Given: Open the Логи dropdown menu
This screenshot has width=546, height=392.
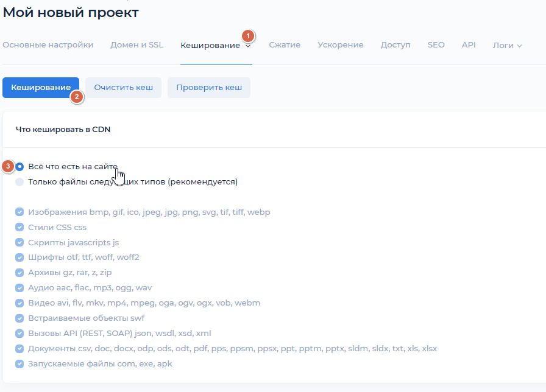Looking at the screenshot, I should [x=507, y=44].
